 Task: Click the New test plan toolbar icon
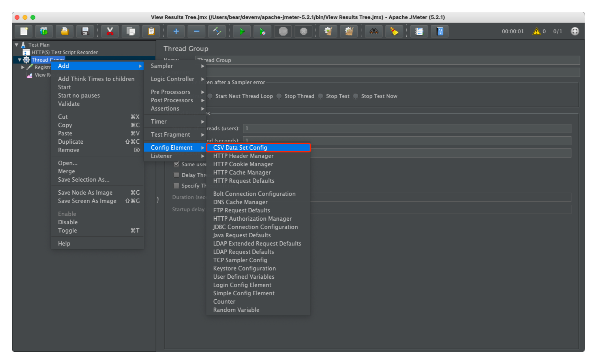pos(24,31)
